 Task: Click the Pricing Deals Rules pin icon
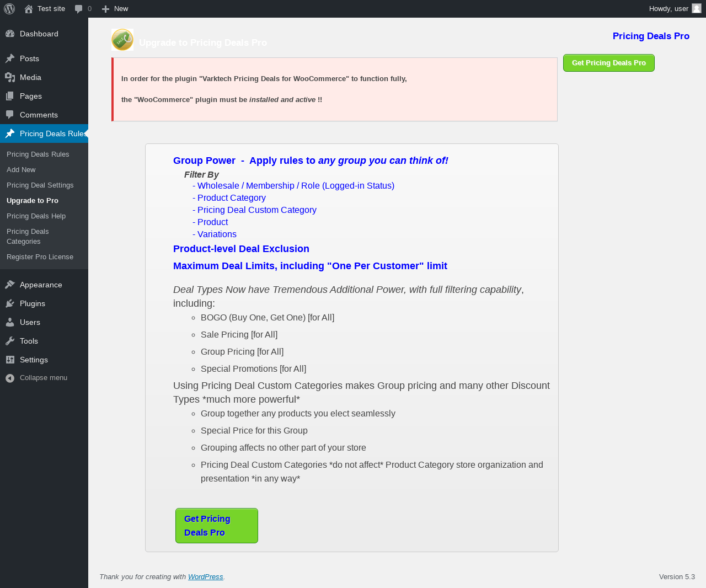pyautogui.click(x=10, y=133)
